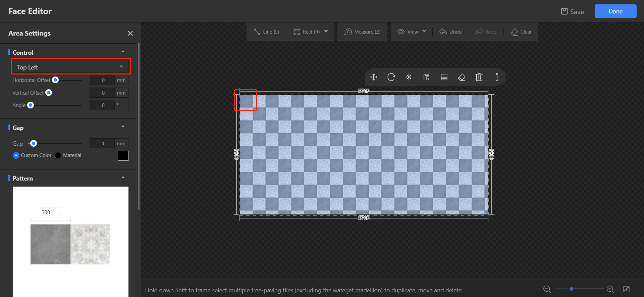644x297 pixels.
Task: Open the View dropdown menu
Action: [x=412, y=32]
